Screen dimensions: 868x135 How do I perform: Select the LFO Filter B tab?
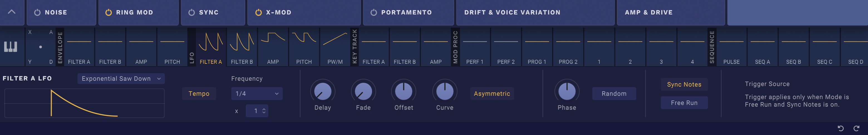click(x=242, y=47)
